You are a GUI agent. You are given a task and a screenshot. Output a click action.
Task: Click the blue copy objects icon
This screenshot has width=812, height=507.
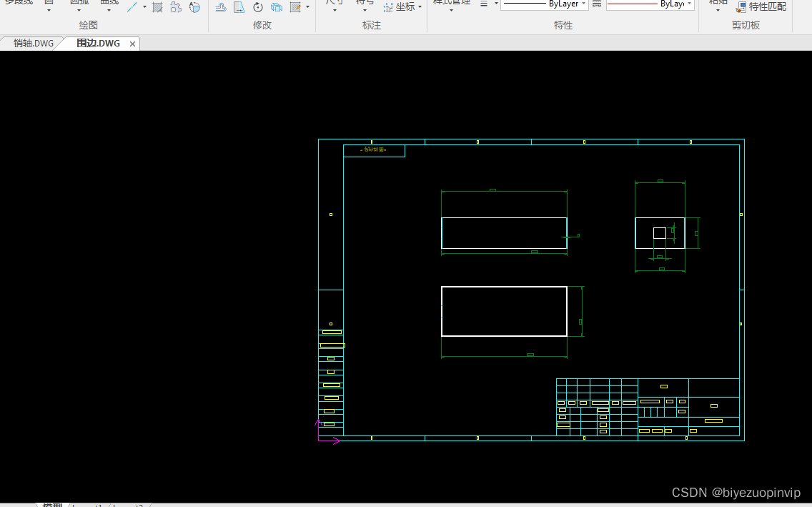(277, 6)
